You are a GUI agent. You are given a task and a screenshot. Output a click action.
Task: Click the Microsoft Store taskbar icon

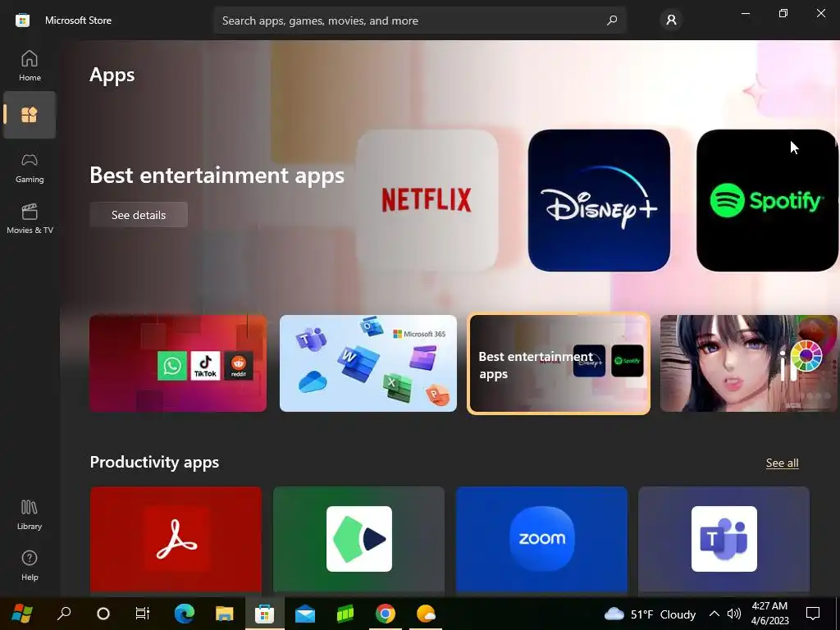(265, 614)
